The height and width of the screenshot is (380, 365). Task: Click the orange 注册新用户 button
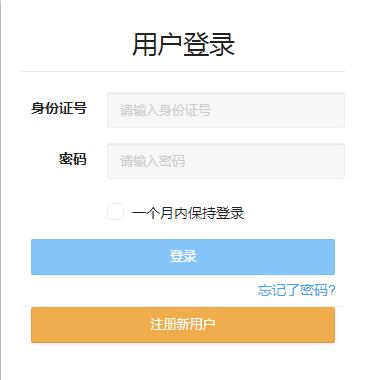[183, 325]
